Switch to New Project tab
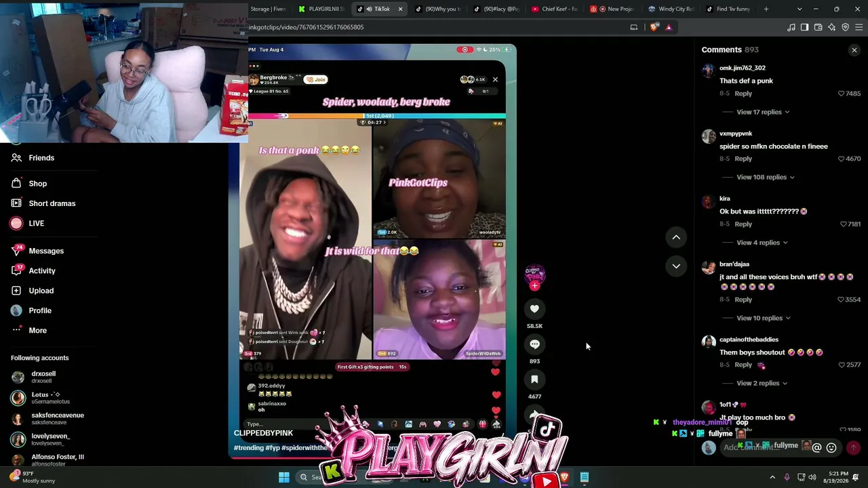Screen dimensions: 868x488 click(x=613, y=9)
